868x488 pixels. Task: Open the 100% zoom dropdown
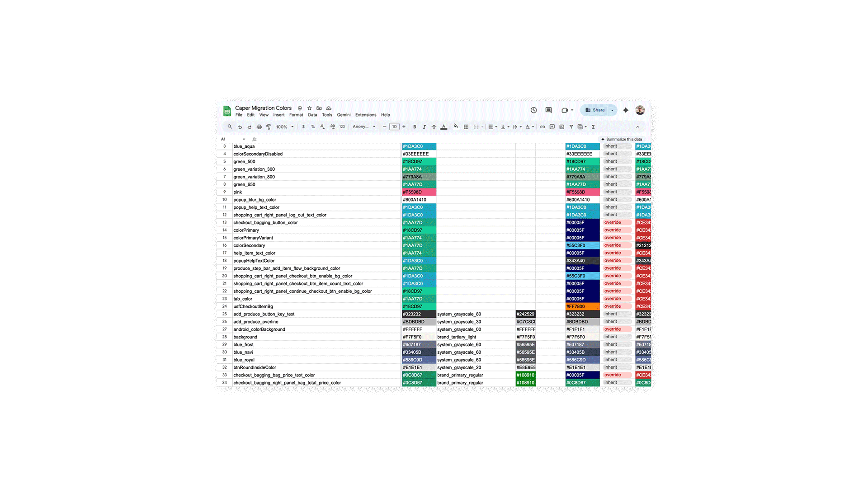click(285, 127)
